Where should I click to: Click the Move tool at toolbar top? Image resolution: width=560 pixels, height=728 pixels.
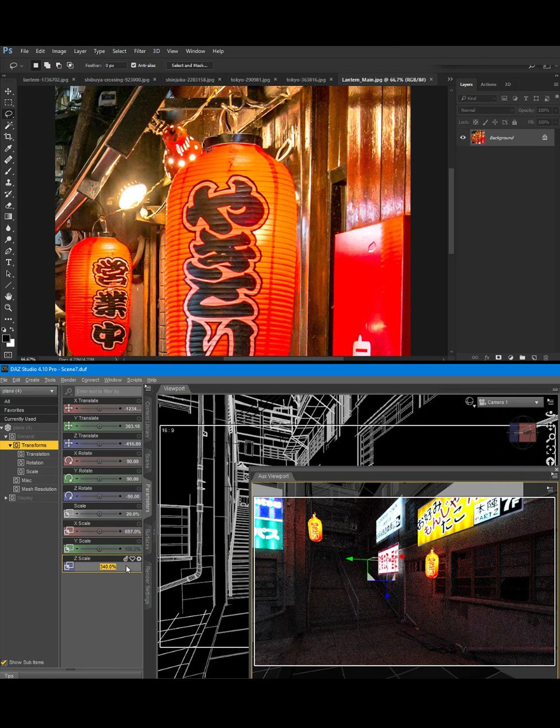8,91
